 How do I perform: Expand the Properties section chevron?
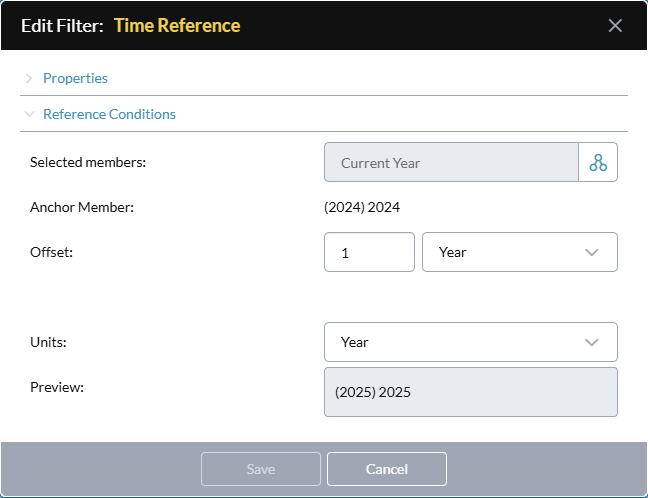coord(29,78)
